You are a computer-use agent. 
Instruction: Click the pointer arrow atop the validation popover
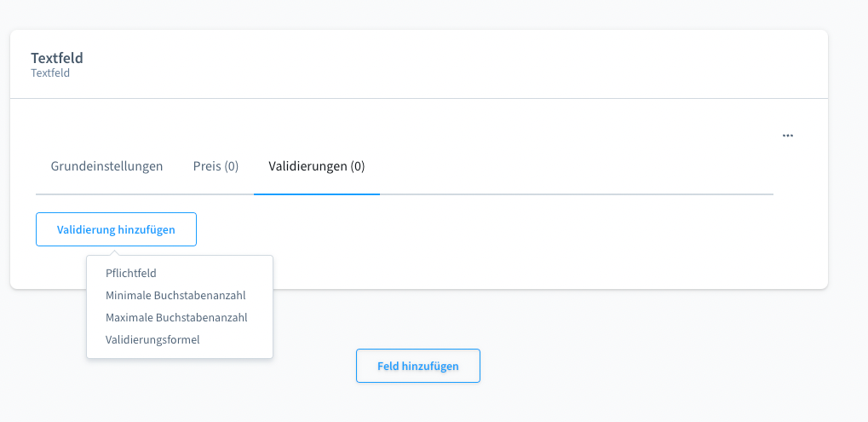point(116,251)
